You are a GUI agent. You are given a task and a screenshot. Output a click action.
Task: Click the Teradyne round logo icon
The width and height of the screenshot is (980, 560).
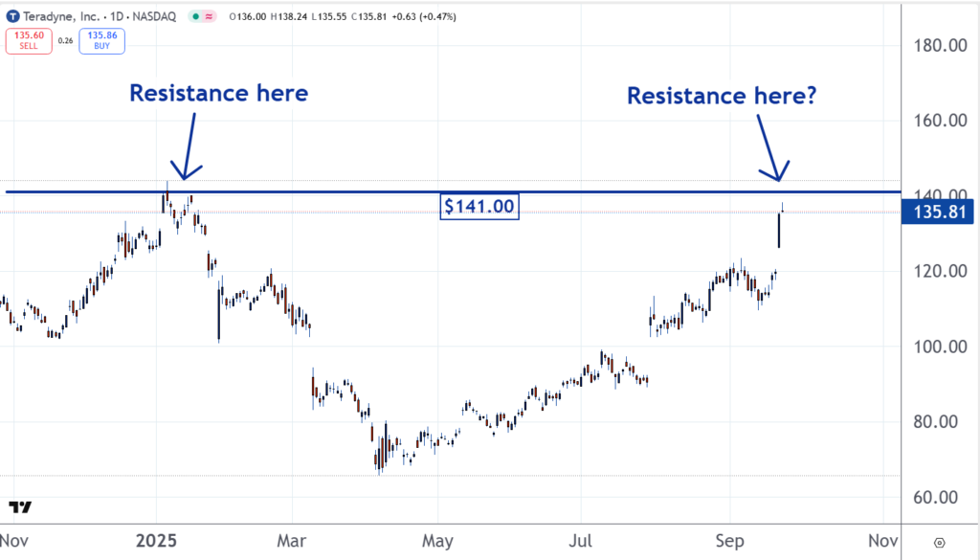point(11,16)
